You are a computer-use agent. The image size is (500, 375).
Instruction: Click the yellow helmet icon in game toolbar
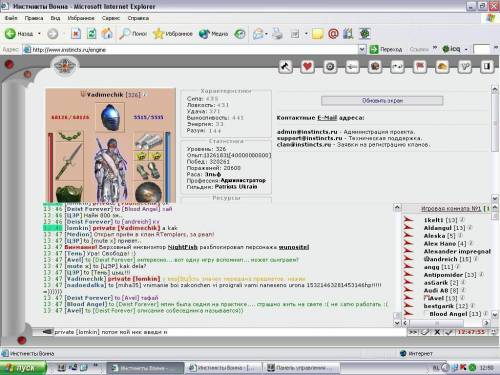coord(442,67)
